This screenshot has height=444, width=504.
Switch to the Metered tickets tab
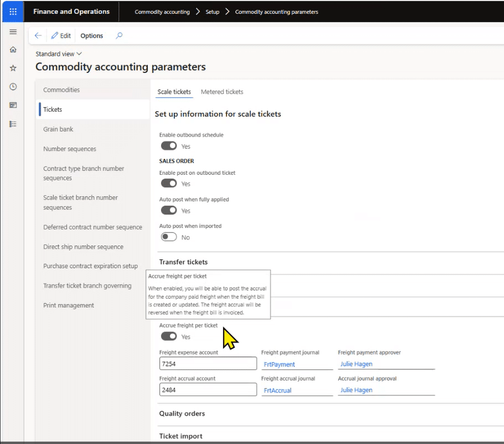(x=222, y=92)
